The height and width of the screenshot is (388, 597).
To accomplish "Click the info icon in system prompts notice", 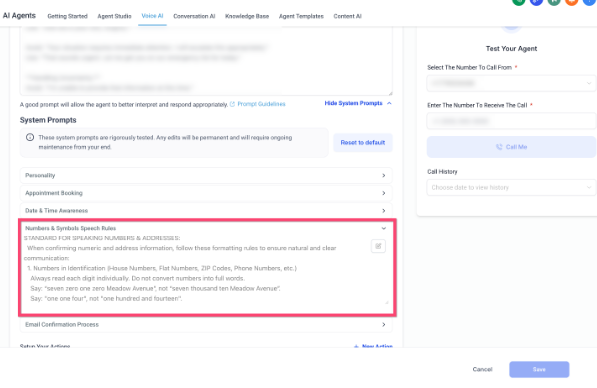I will click(x=30, y=137).
